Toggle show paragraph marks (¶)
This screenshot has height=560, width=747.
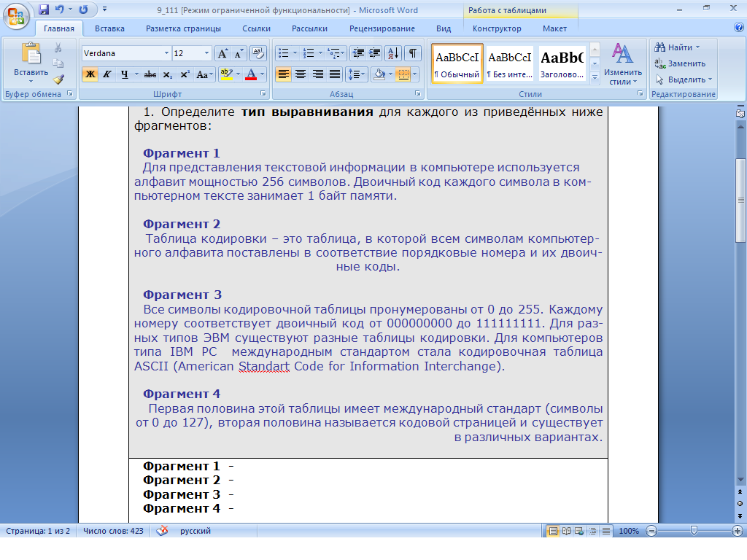(x=413, y=53)
